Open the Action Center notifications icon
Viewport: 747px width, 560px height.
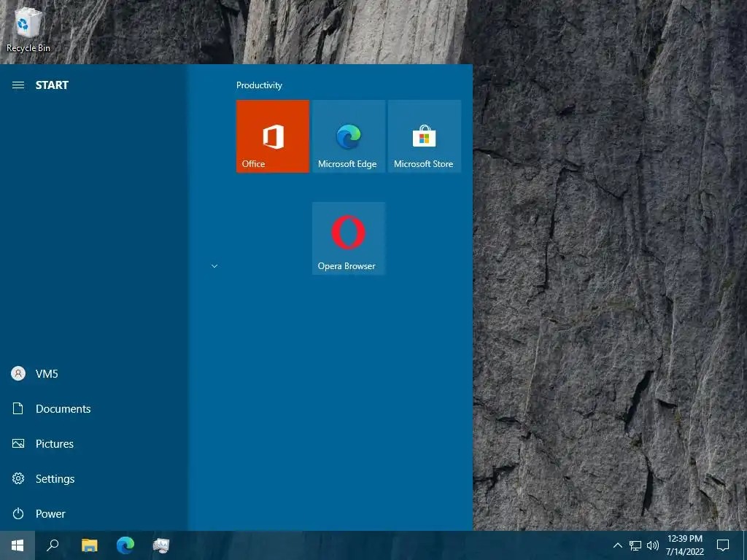click(x=723, y=545)
